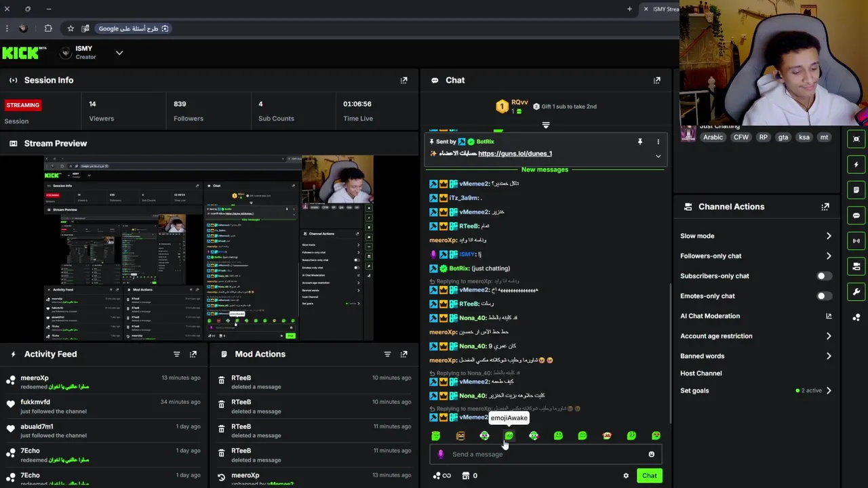Viewport: 868px width, 488px height.
Task: Select the chat bubble sidebar icon
Action: point(856,216)
